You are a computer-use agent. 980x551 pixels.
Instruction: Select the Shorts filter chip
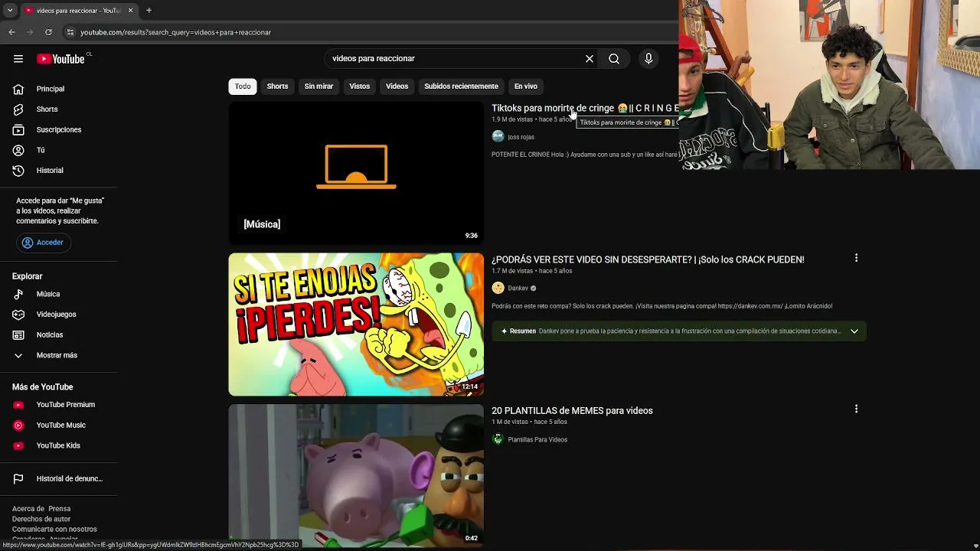[277, 86]
